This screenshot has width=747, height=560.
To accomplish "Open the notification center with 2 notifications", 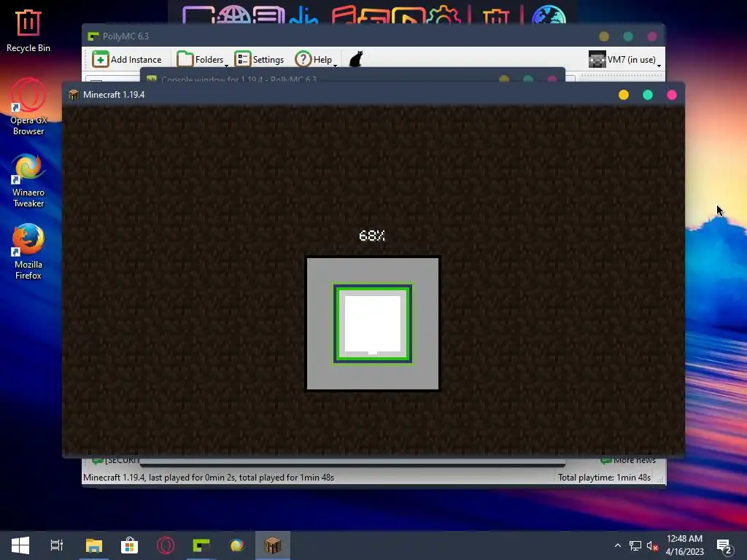I will coord(724,545).
